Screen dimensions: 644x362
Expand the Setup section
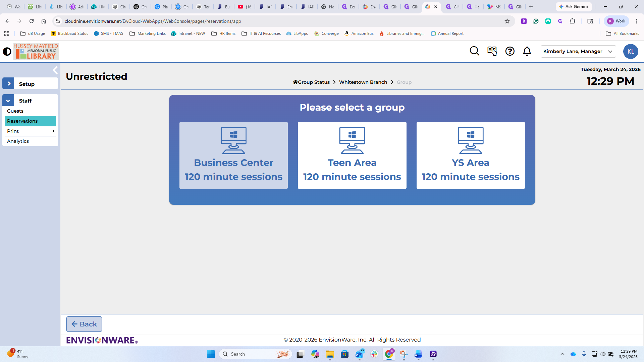tap(8, 84)
